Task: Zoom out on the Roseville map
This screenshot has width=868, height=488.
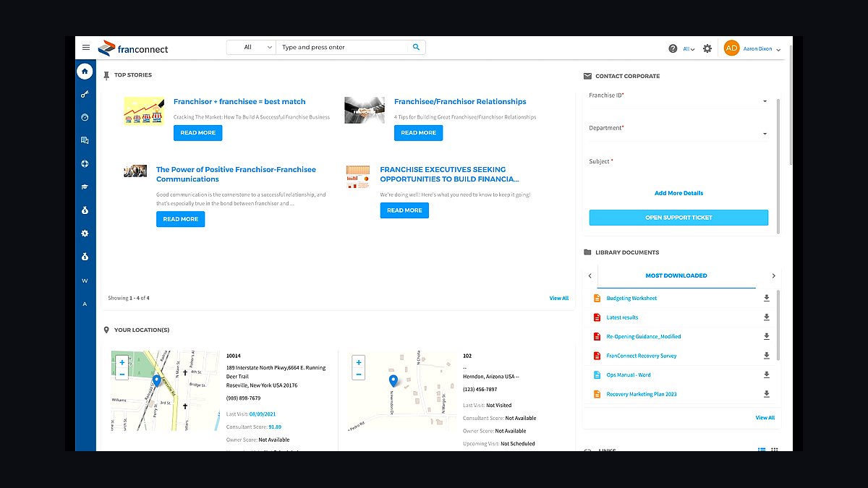Action: click(x=122, y=374)
